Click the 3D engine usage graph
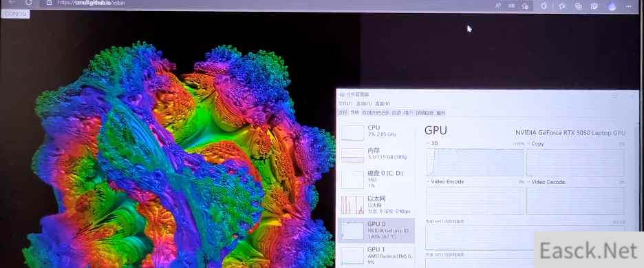This screenshot has width=644, height=268. (x=475, y=163)
